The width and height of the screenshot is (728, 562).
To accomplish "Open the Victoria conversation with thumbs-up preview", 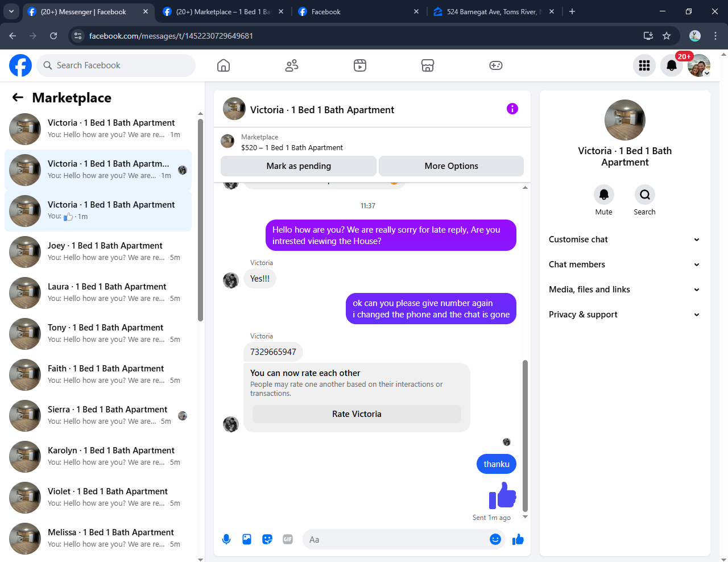I will point(98,211).
